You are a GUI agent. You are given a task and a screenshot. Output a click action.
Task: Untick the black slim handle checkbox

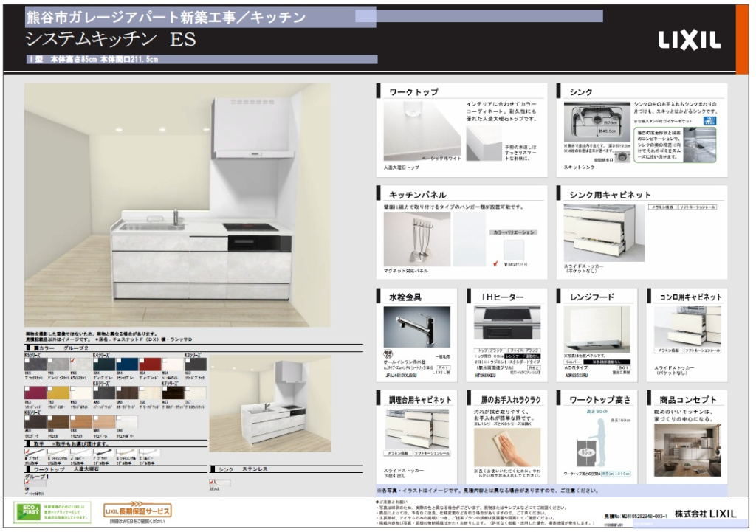click(x=27, y=452)
